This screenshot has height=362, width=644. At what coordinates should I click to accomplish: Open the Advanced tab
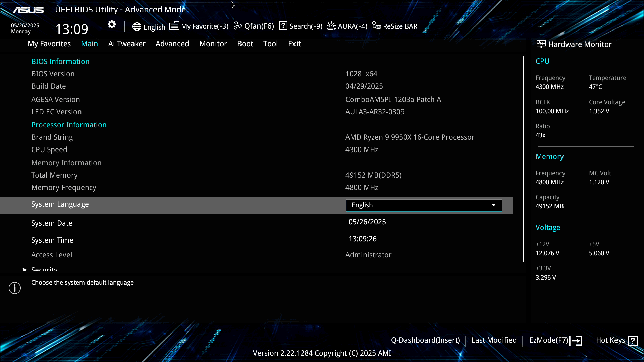tap(172, 44)
